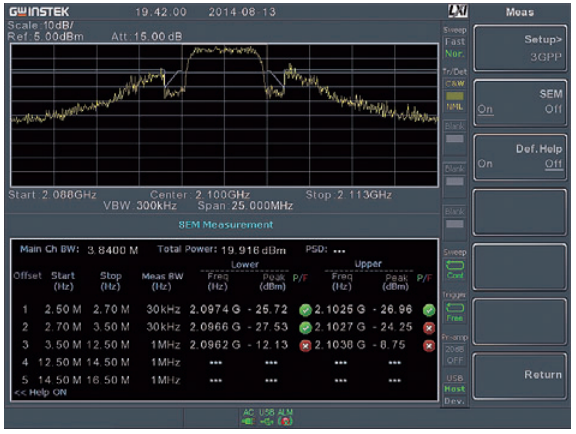
Task: Click the ALM alarm status icon
Action: click(x=285, y=417)
